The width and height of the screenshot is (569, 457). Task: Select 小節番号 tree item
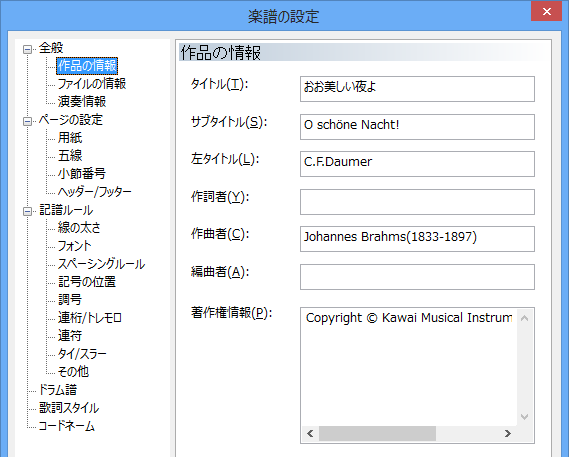[82, 174]
